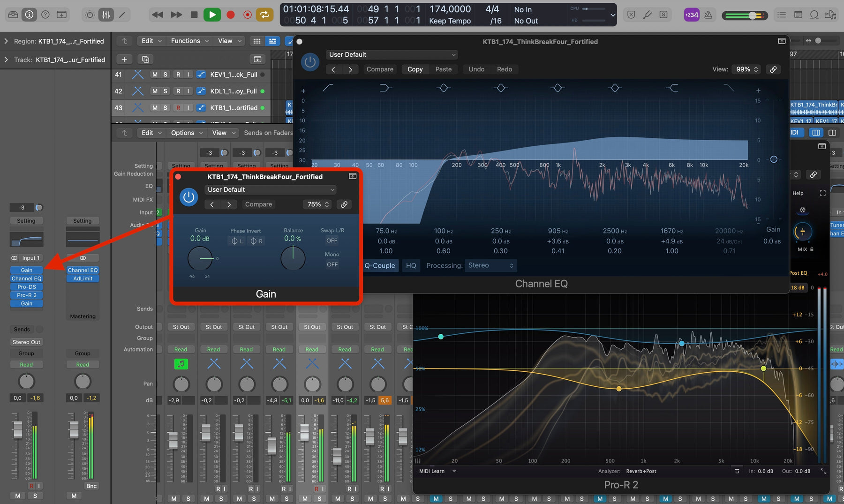Open the Note Pads icon
This screenshot has width=844, height=504.
point(798,15)
